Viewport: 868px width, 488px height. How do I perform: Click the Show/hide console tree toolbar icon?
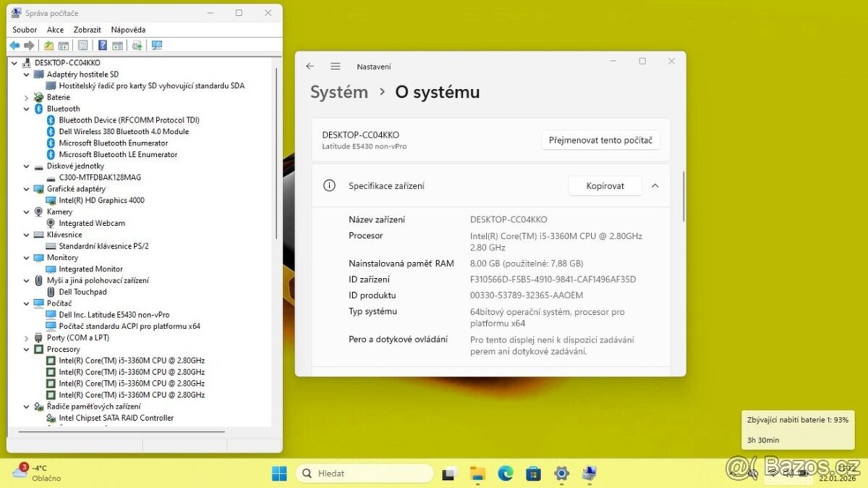tap(64, 45)
